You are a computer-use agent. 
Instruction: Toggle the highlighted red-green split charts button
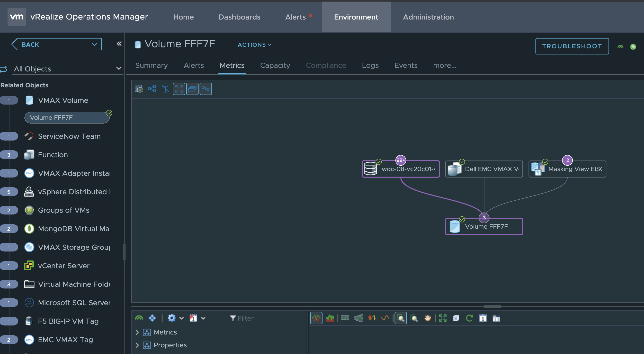click(x=316, y=318)
